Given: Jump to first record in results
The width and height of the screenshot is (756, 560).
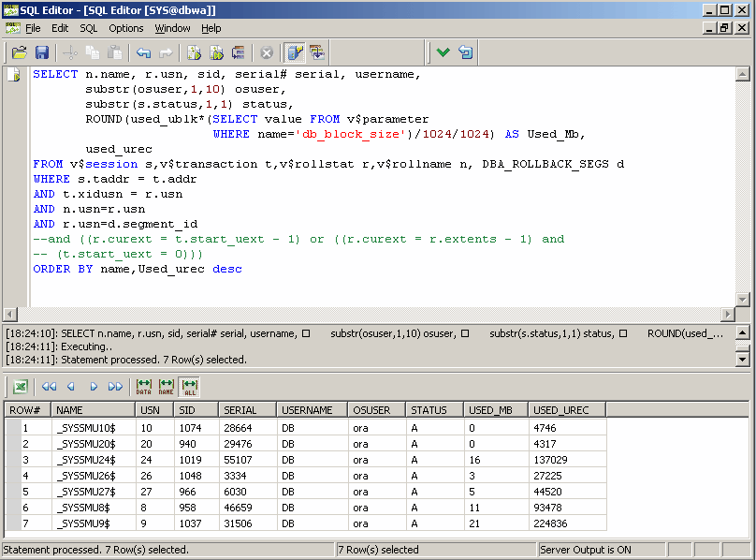Looking at the screenshot, I should click(x=49, y=386).
